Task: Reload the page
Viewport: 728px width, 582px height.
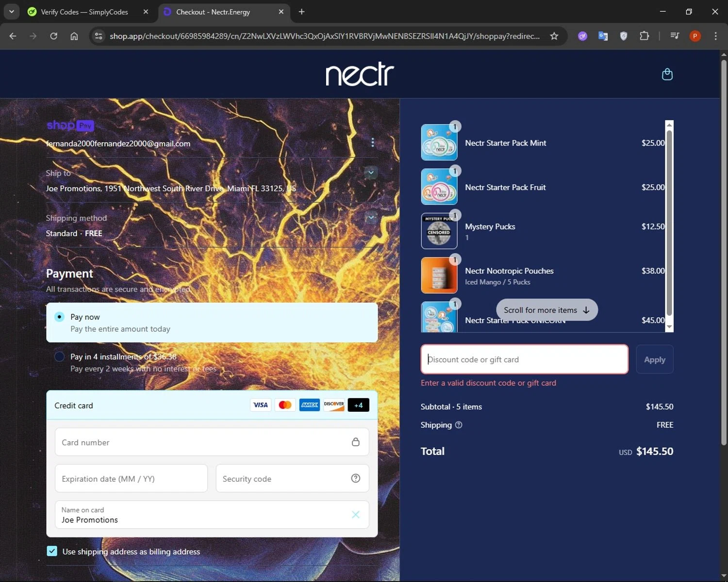Action: click(53, 36)
